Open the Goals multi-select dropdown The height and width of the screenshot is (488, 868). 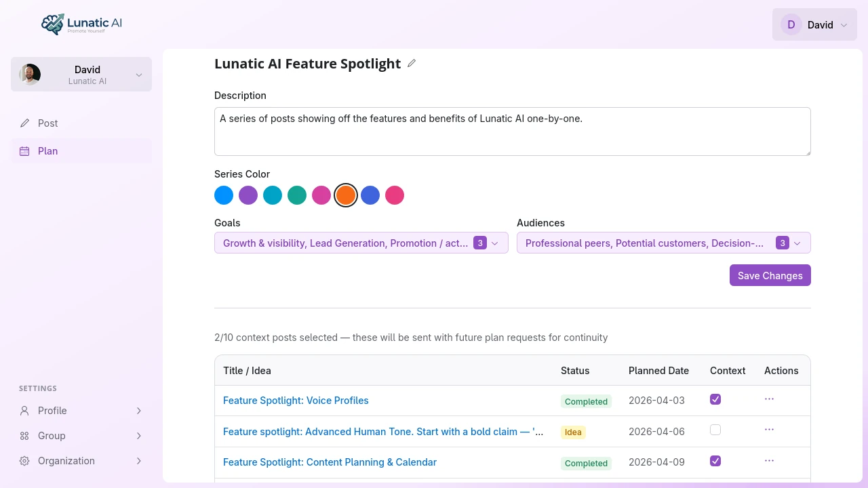(x=361, y=243)
